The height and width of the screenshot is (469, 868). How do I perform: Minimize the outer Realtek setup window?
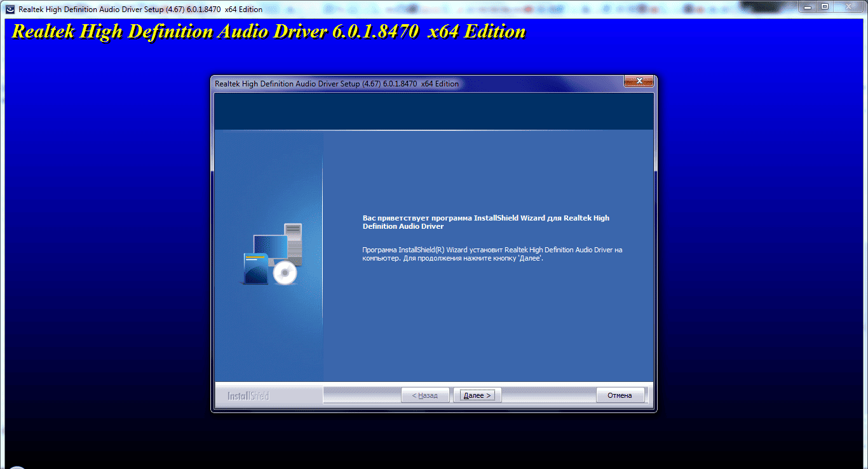coord(808,6)
